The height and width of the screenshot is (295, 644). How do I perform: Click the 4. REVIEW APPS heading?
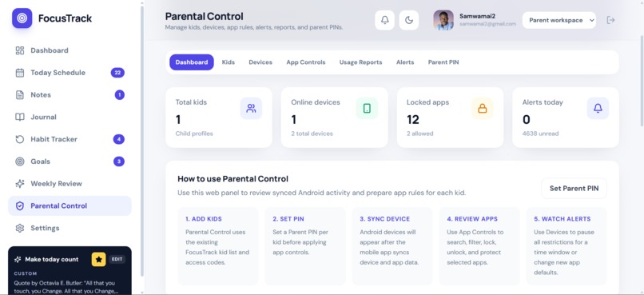(x=472, y=219)
